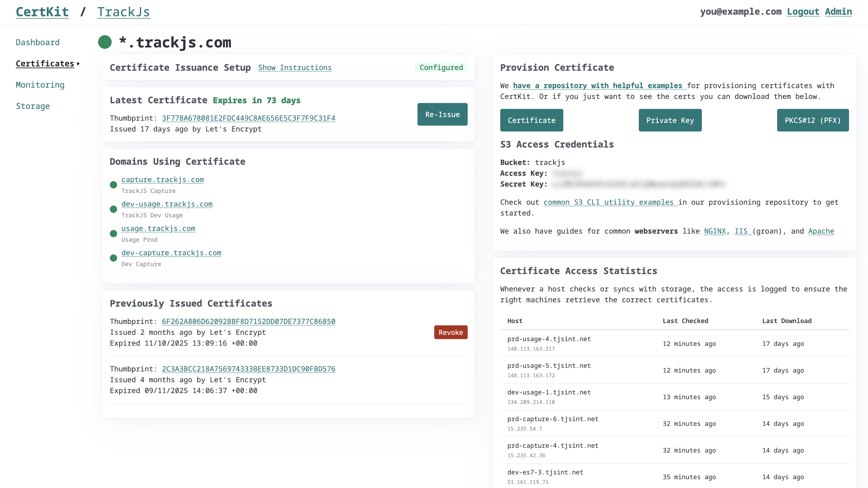Screen dimensions: 868x488
Task: Download the Private Key
Action: [x=670, y=120]
